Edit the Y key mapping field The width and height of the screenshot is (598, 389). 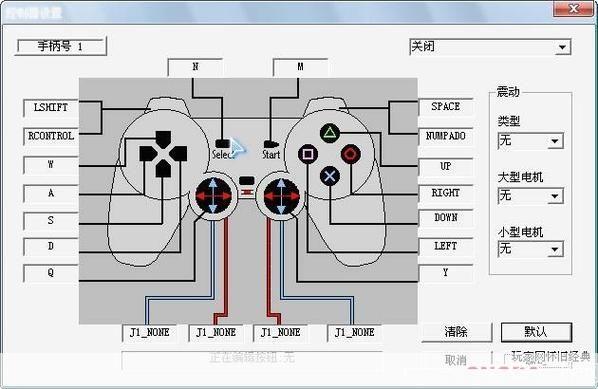[x=445, y=273]
